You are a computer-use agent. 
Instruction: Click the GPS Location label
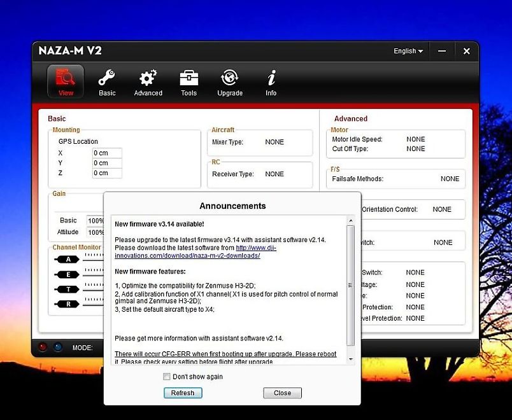coord(78,142)
